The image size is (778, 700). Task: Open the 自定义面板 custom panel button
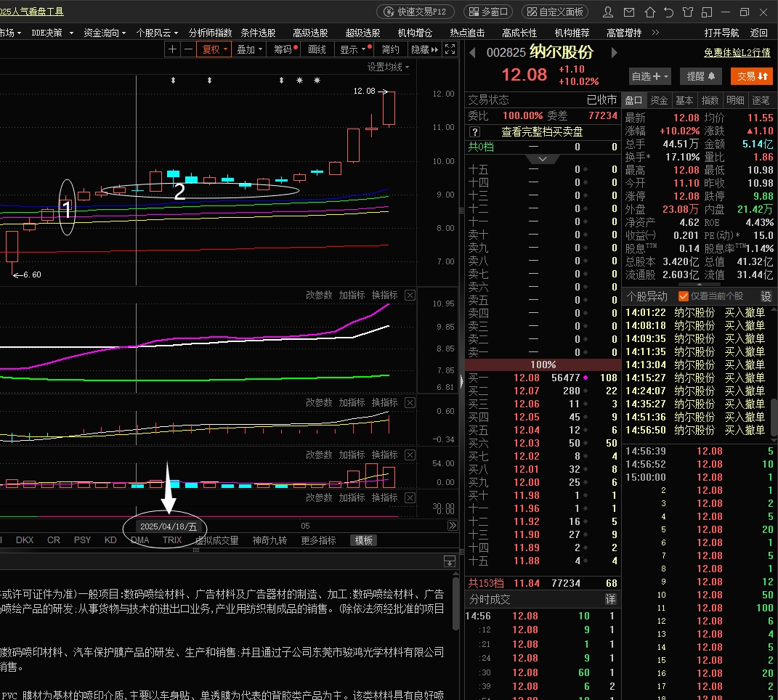click(x=555, y=12)
